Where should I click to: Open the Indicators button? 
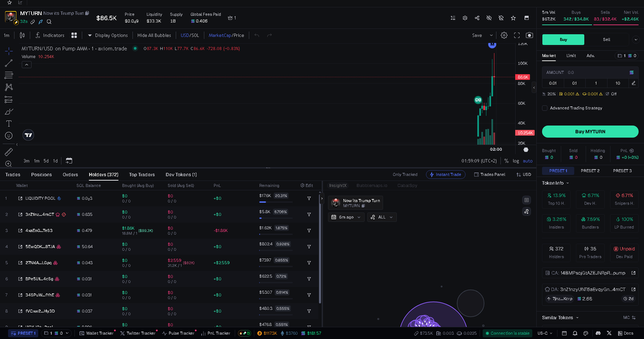pyautogui.click(x=50, y=35)
